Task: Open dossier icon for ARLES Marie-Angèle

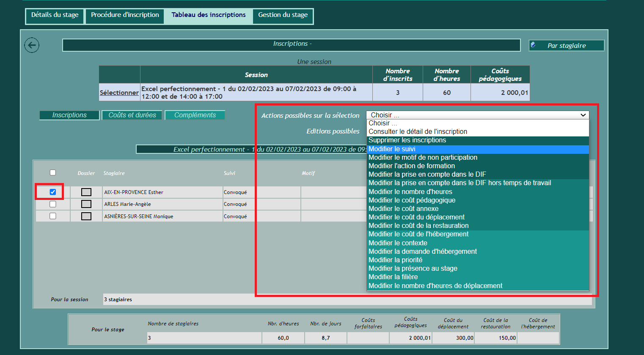Action: (86, 204)
